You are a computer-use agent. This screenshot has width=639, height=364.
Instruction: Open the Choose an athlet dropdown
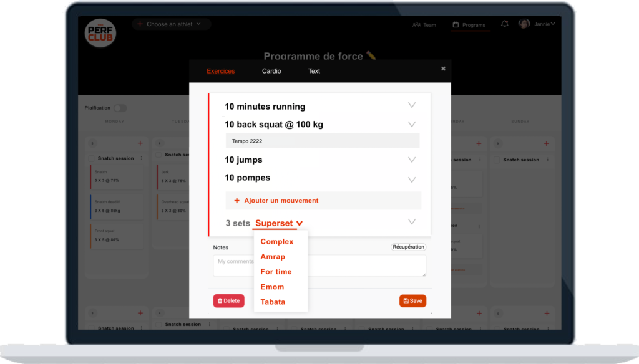click(171, 24)
